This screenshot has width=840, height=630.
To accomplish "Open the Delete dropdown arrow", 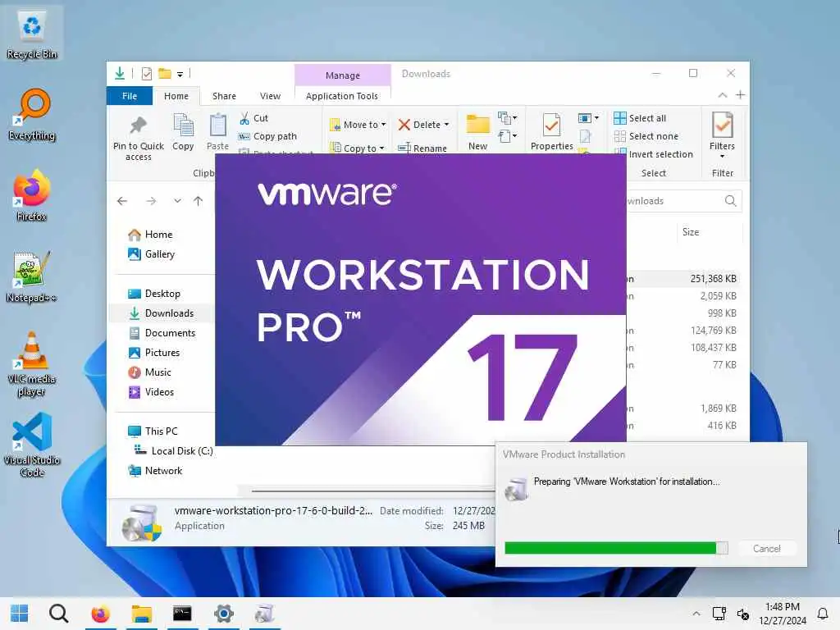I will [446, 125].
